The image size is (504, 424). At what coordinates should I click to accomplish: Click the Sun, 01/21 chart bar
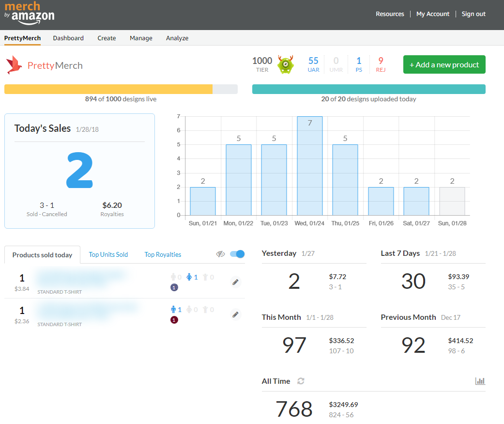(203, 201)
